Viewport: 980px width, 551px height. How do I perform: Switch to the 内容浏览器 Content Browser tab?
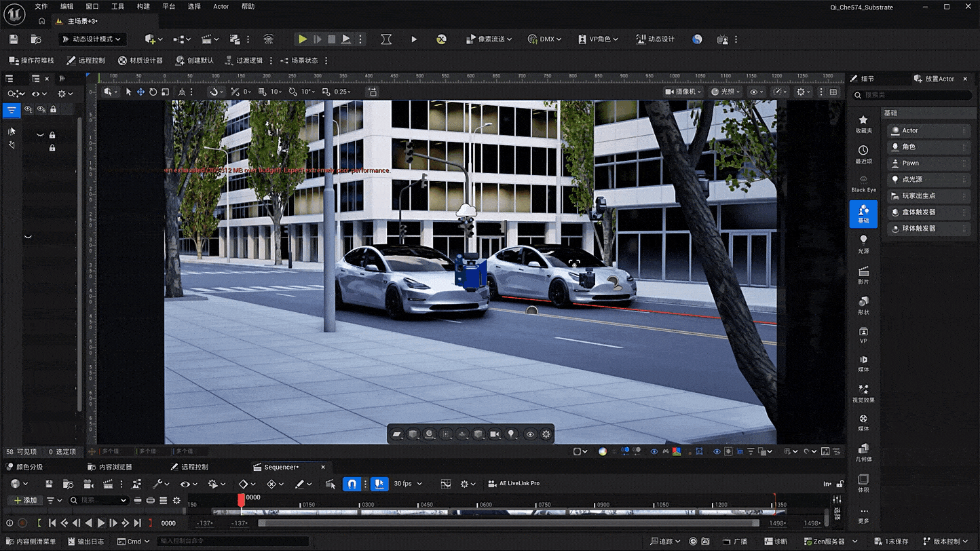(x=111, y=467)
